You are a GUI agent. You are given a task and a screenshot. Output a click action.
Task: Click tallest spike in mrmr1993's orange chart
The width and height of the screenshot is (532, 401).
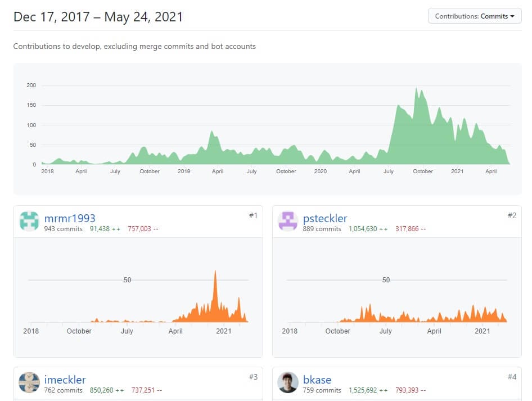pyautogui.click(x=215, y=273)
